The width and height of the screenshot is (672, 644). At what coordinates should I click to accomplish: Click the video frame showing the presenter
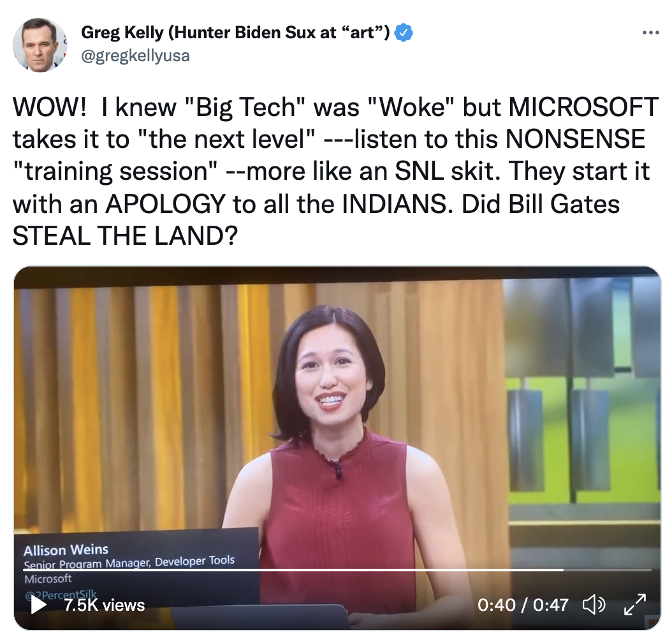coord(337,448)
